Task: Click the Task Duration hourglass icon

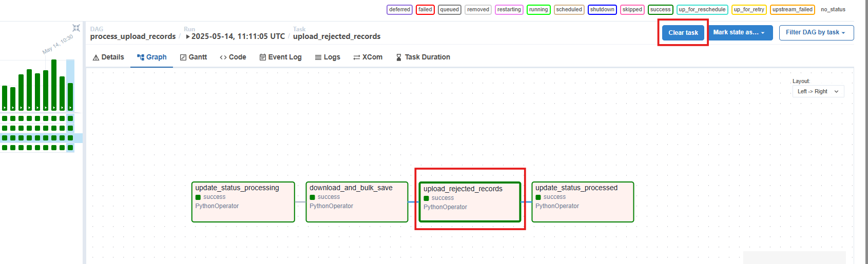Action: [x=399, y=57]
